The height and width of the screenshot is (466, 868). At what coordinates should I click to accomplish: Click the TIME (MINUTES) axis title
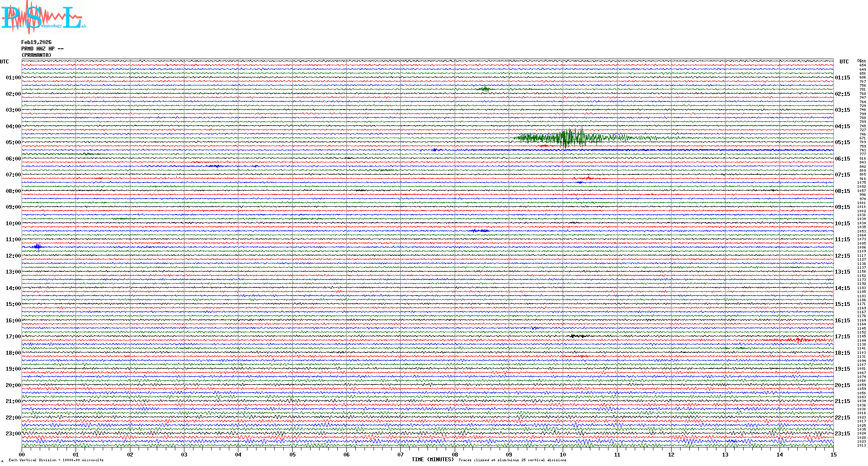[433, 460]
